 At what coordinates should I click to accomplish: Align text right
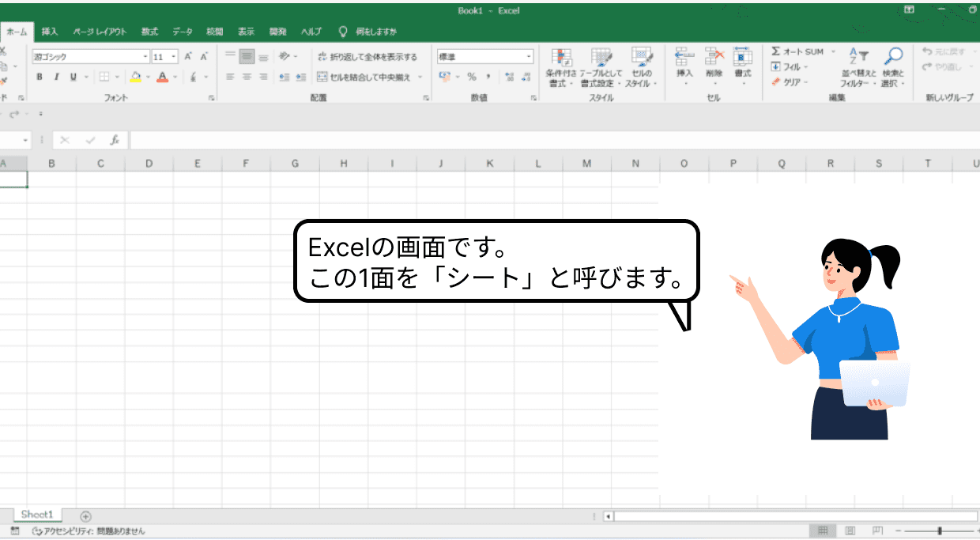click(263, 77)
